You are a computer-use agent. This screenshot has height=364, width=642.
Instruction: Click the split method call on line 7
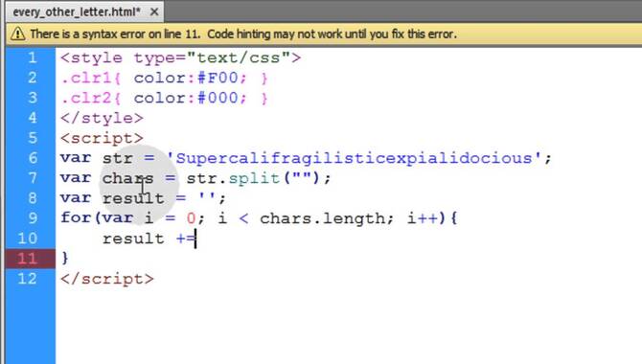(254, 178)
